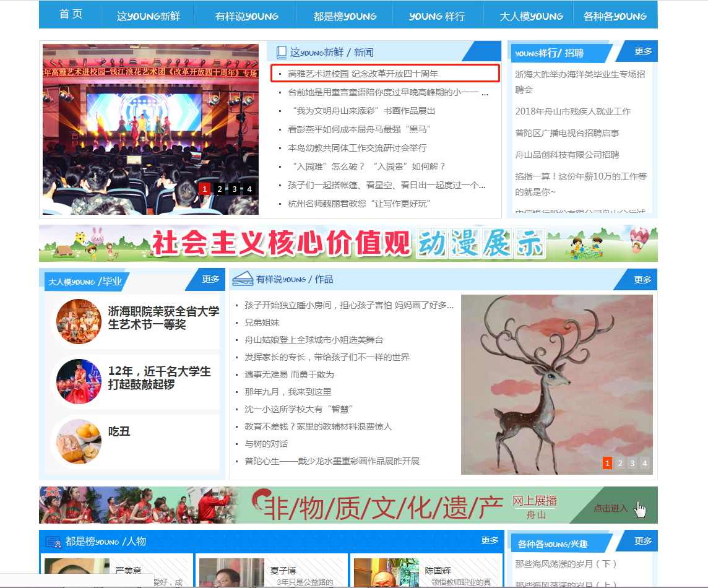The image size is (708, 588).
Task: Open the 吃丑 orange fruit thumbnail
Action: pos(79,441)
